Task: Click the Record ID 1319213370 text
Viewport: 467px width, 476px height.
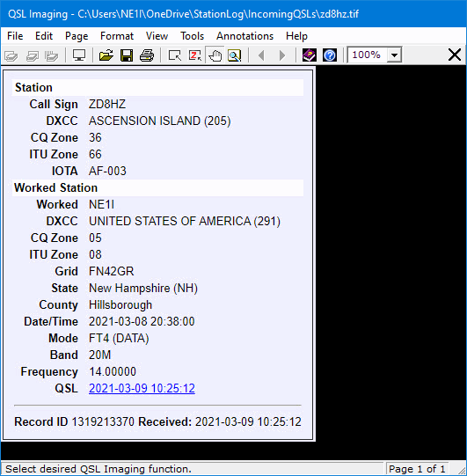Action: pyautogui.click(x=75, y=421)
